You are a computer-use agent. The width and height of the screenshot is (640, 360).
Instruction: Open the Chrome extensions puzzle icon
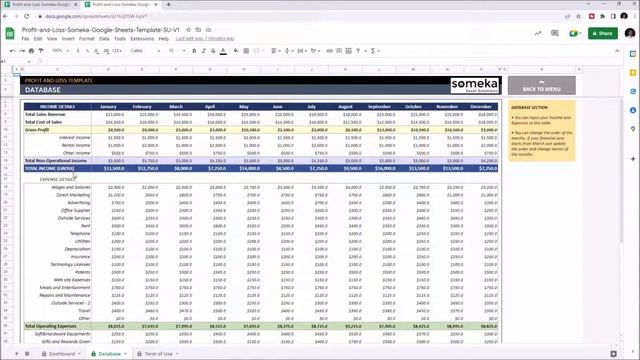point(602,16)
